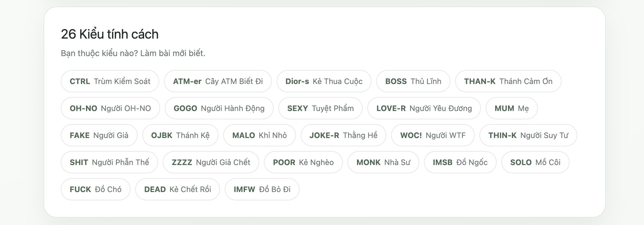Select the ATM-er Cây ATM Biết Đi tag

point(218,81)
